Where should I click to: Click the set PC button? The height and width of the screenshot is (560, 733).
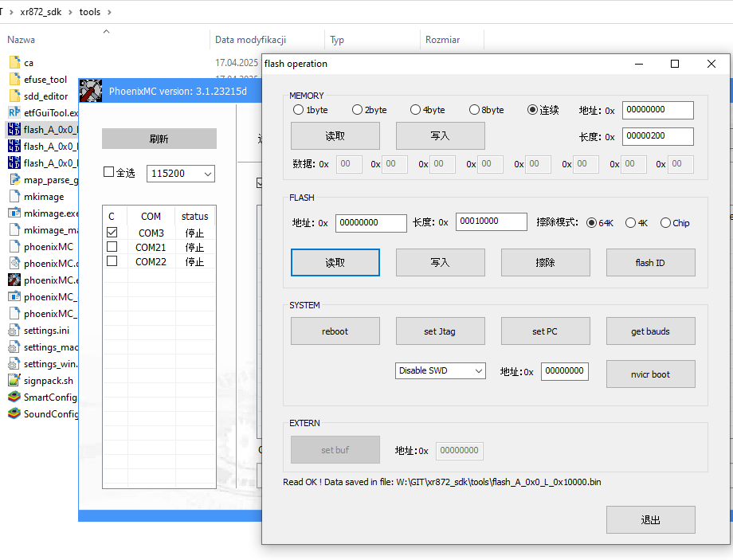click(x=546, y=331)
